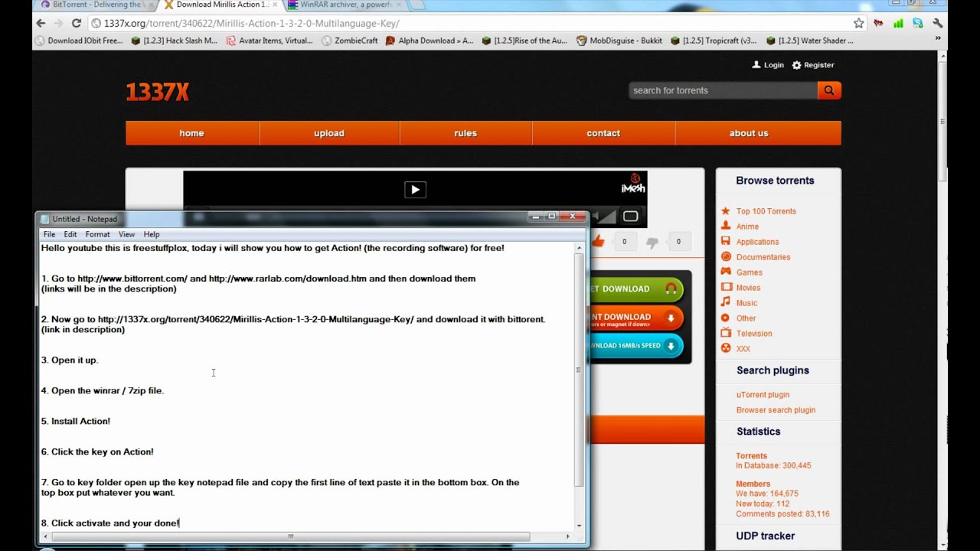The height and width of the screenshot is (551, 980).
Task: Switch to the BitTorrent browser tab
Action: [95, 5]
